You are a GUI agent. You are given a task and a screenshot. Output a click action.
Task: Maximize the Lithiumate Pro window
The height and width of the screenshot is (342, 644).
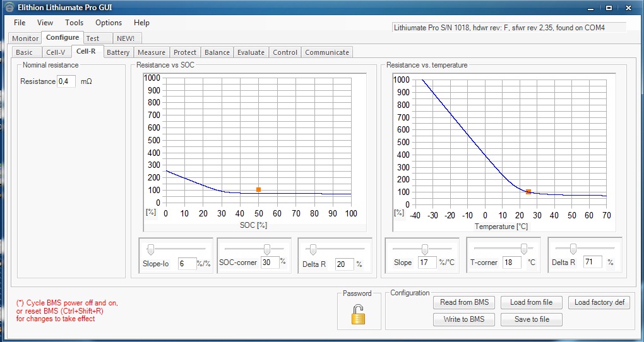coord(609,8)
